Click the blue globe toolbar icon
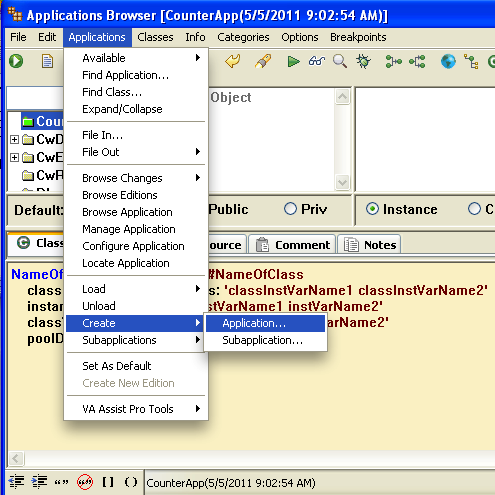 click(448, 62)
